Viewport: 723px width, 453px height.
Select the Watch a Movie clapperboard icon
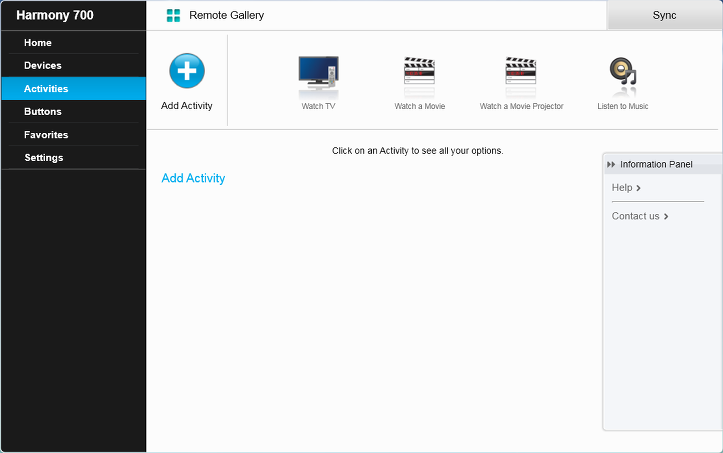[419, 74]
